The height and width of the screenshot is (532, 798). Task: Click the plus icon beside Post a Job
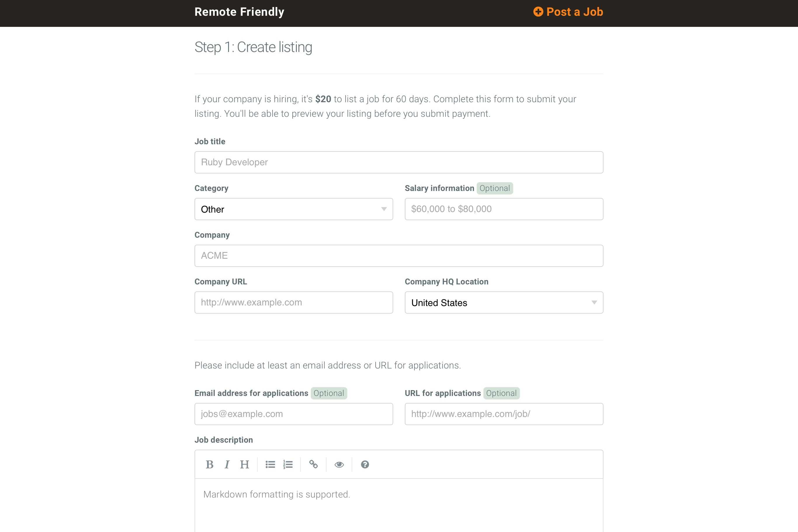539,12
